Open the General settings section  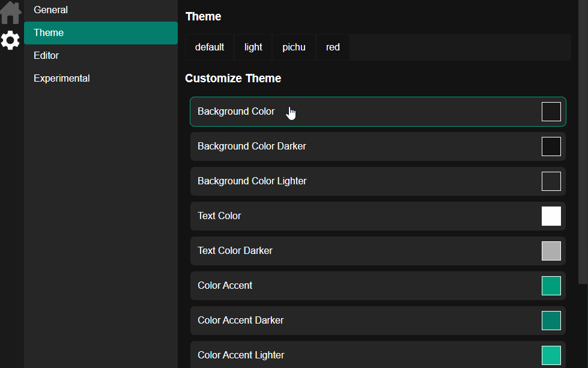[x=50, y=10]
